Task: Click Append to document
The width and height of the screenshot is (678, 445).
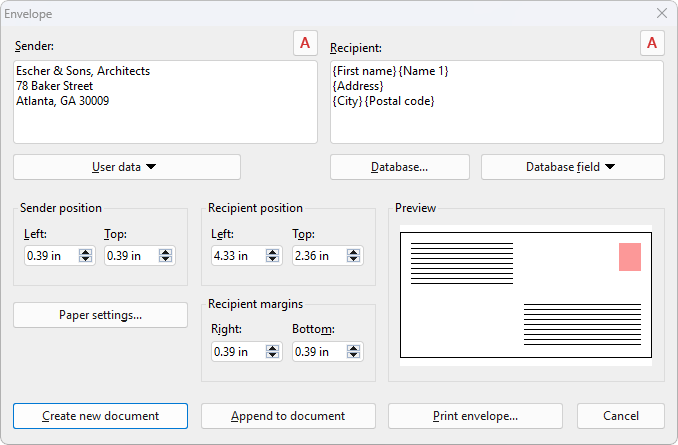Action: 288,416
